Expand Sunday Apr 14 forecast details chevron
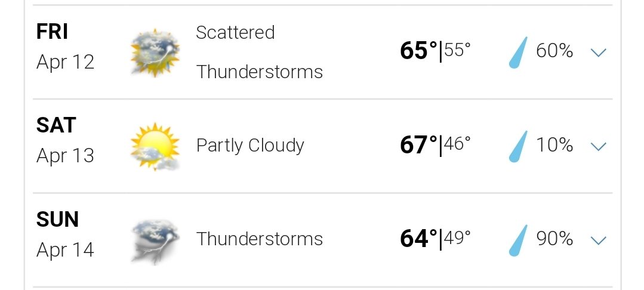644x290 pixels. click(x=598, y=240)
